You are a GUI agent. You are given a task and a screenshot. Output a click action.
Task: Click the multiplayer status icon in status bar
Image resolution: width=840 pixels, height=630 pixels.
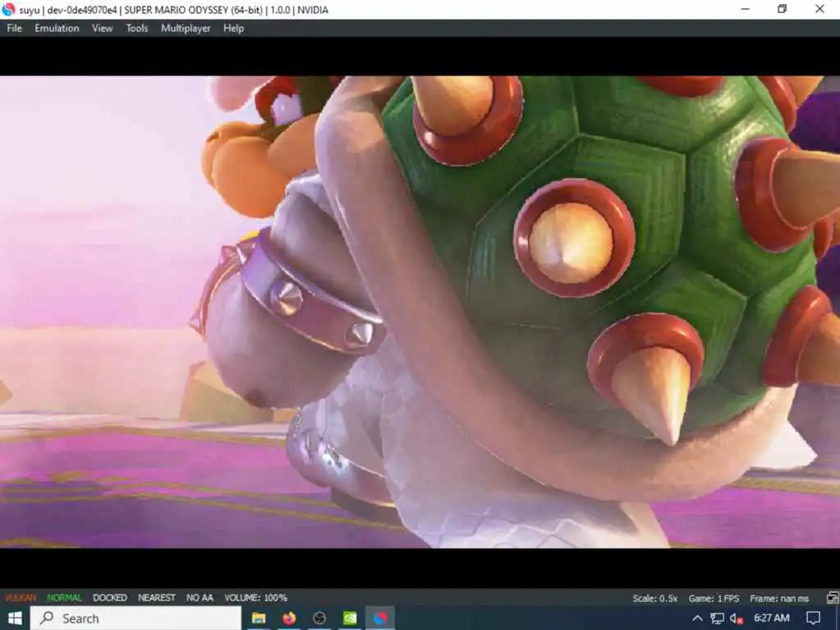tap(833, 598)
